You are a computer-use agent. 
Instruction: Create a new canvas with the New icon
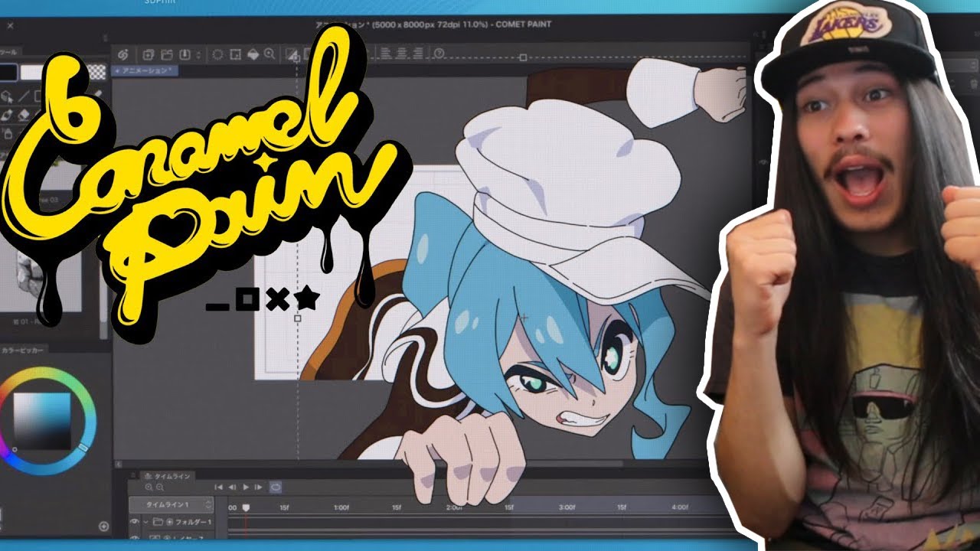(148, 55)
